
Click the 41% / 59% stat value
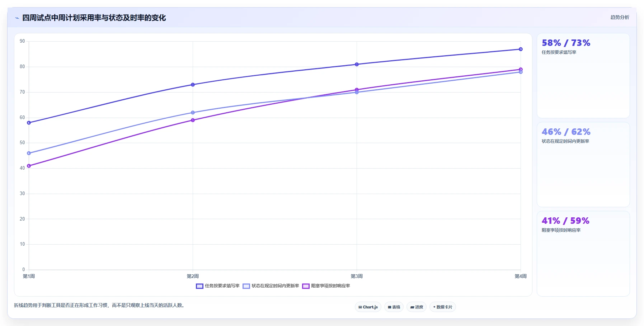(565, 221)
